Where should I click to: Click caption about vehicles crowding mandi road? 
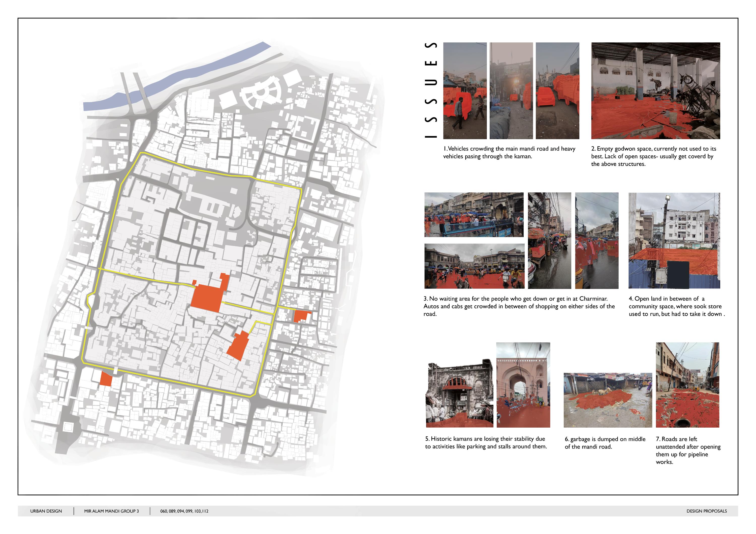point(509,152)
